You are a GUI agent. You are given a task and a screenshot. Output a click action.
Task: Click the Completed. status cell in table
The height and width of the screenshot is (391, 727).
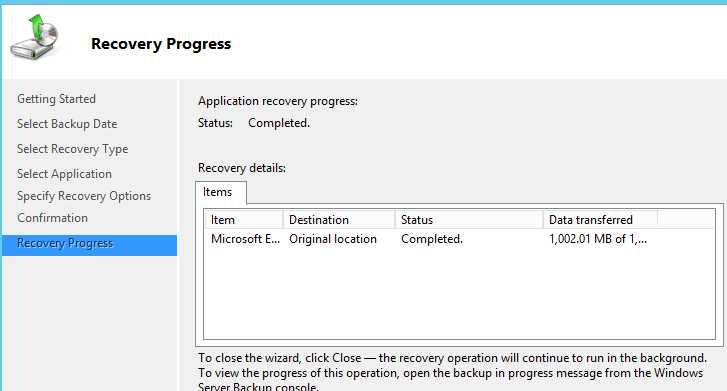pyautogui.click(x=432, y=239)
